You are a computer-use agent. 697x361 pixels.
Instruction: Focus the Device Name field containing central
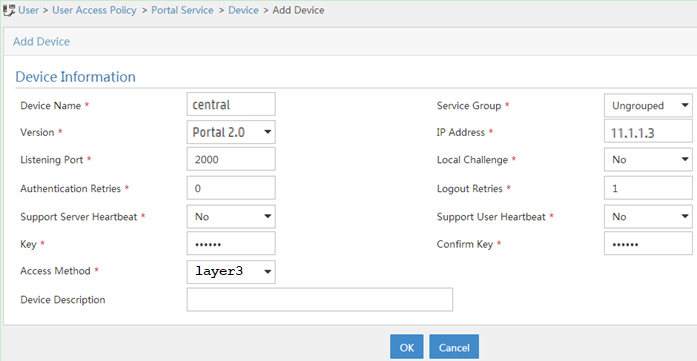[231, 104]
